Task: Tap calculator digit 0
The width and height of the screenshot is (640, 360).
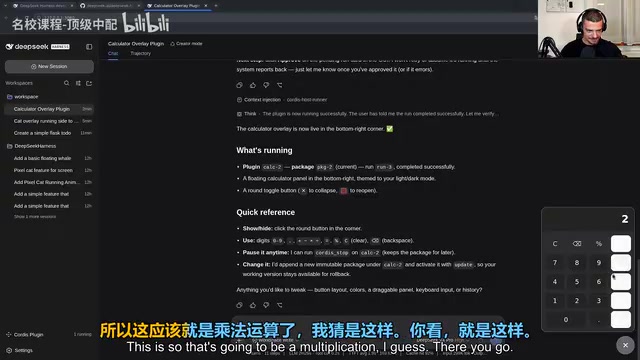Action: (566, 320)
